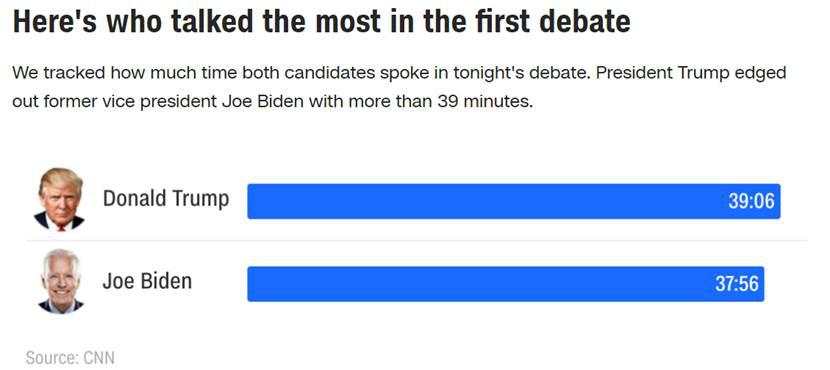Click the headline about the first debate
Viewport: 830px width, 370px height.
tap(321, 22)
